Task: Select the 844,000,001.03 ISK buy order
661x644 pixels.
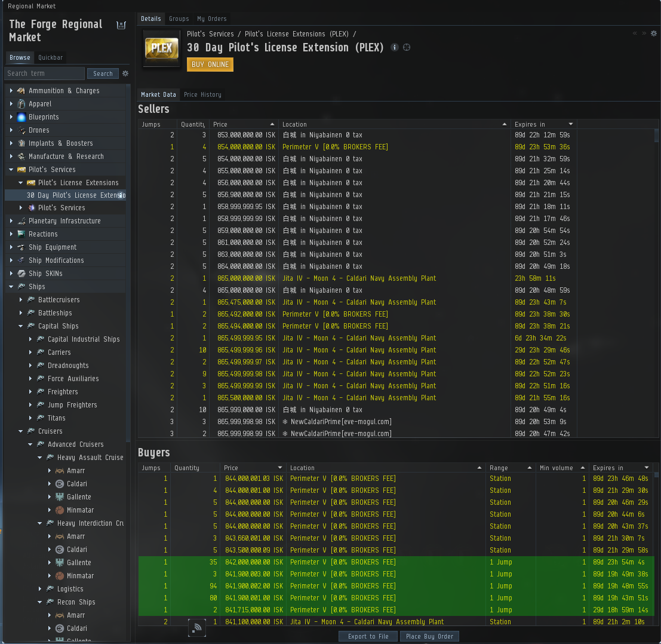Action: pos(396,479)
